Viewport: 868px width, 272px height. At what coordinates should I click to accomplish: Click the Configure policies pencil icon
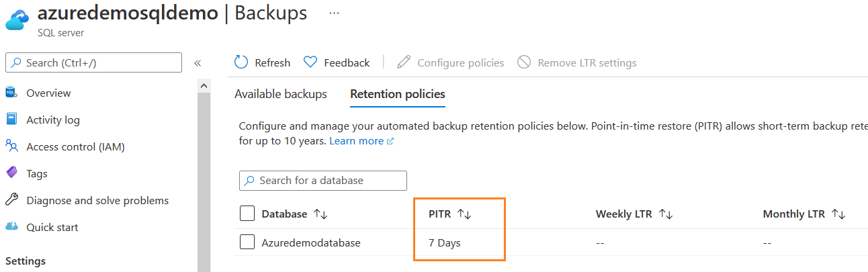coord(403,62)
